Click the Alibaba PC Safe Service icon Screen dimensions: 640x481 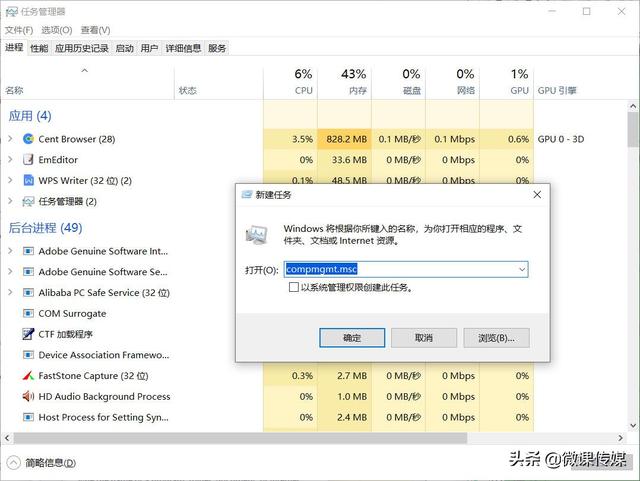pyautogui.click(x=29, y=293)
